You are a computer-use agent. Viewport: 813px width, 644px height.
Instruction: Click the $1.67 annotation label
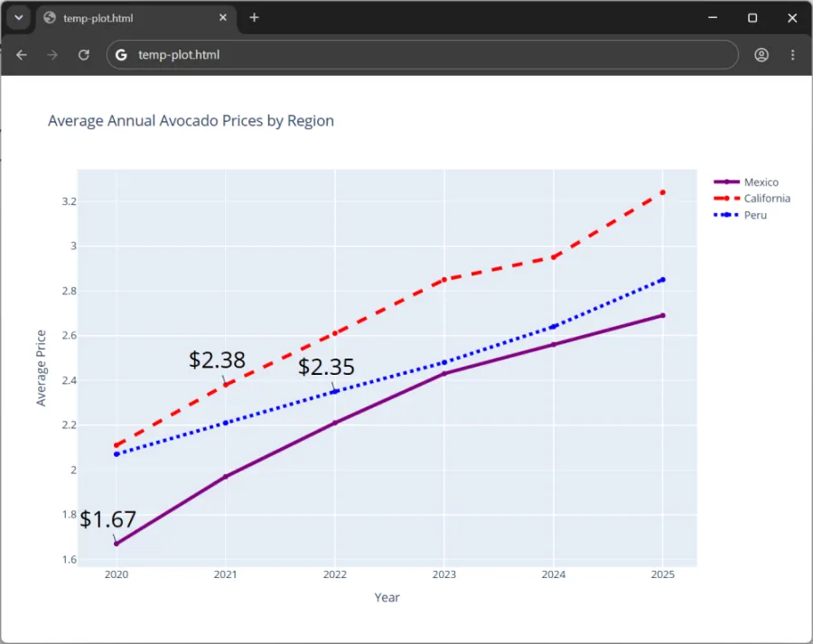107,519
